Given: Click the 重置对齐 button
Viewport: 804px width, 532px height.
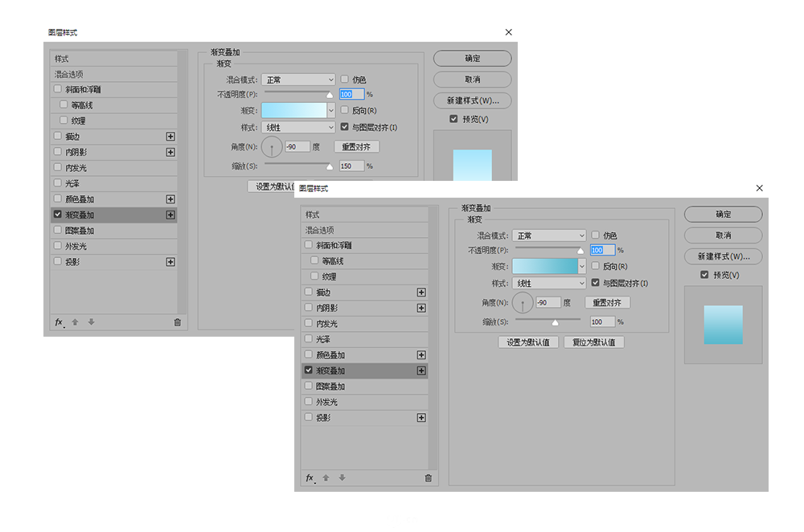Looking at the screenshot, I should point(609,302).
